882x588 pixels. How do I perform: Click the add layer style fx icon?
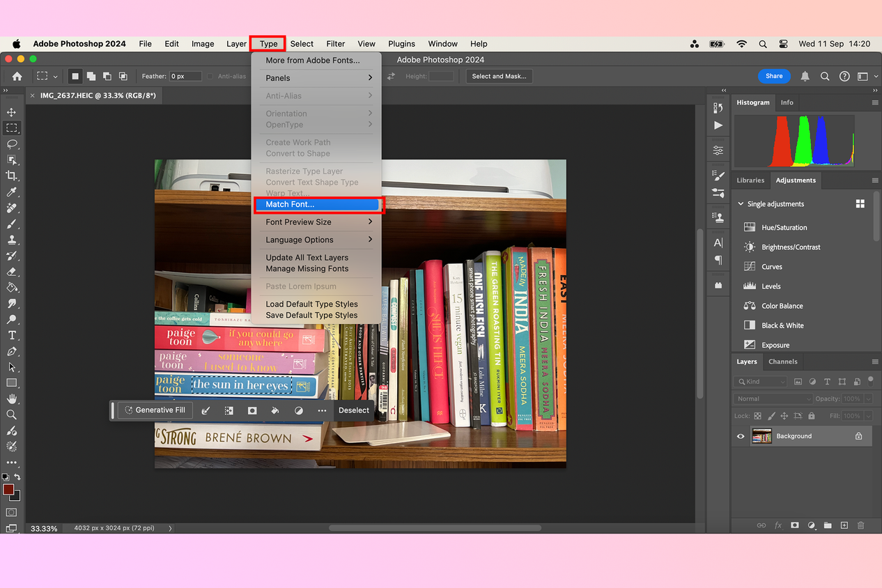pos(778,525)
